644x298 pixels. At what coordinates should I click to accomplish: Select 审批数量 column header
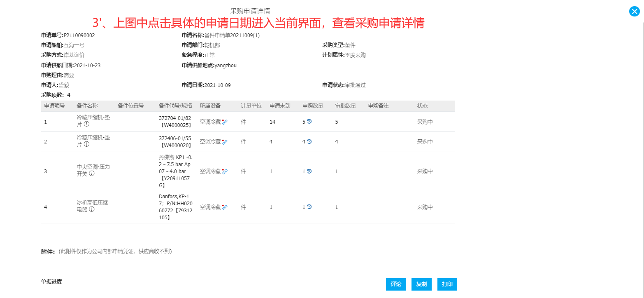click(x=346, y=106)
